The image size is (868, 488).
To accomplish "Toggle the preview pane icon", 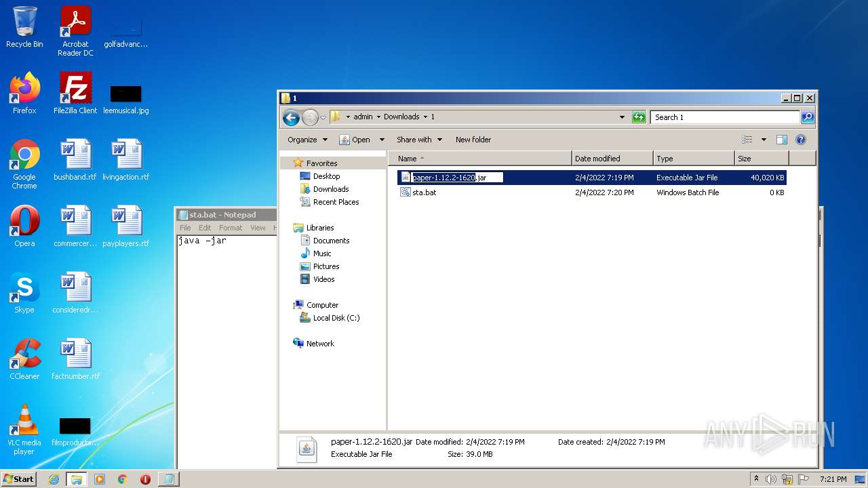I will coord(781,140).
